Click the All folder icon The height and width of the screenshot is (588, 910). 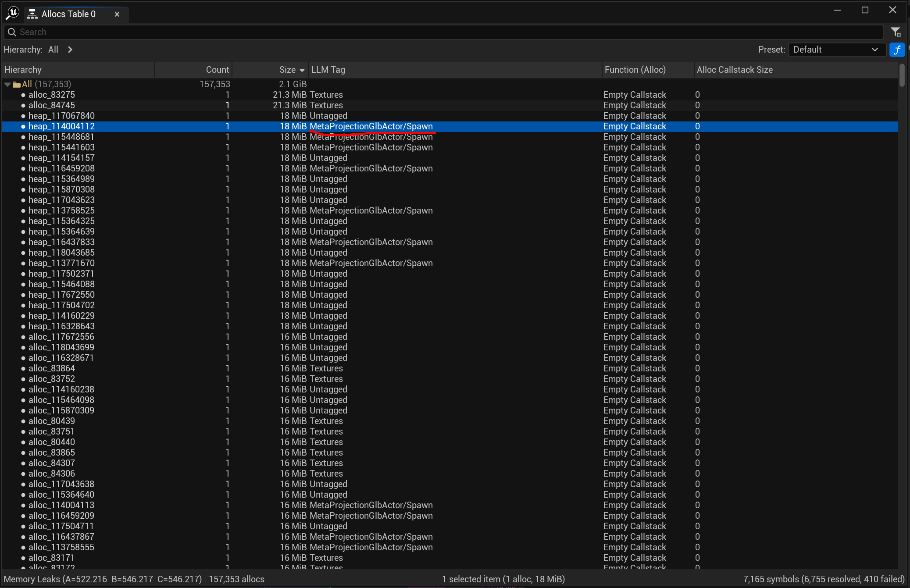pos(17,84)
